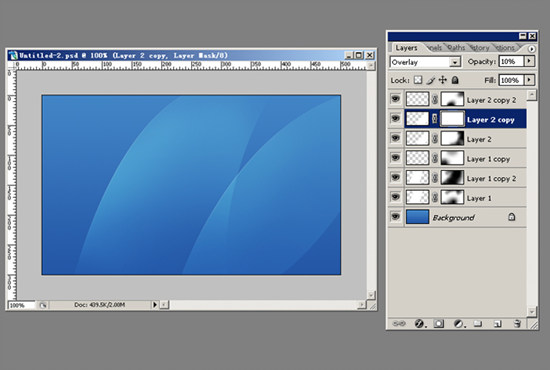Click the Create new layer icon
Image resolution: width=550 pixels, height=370 pixels.
click(x=498, y=324)
